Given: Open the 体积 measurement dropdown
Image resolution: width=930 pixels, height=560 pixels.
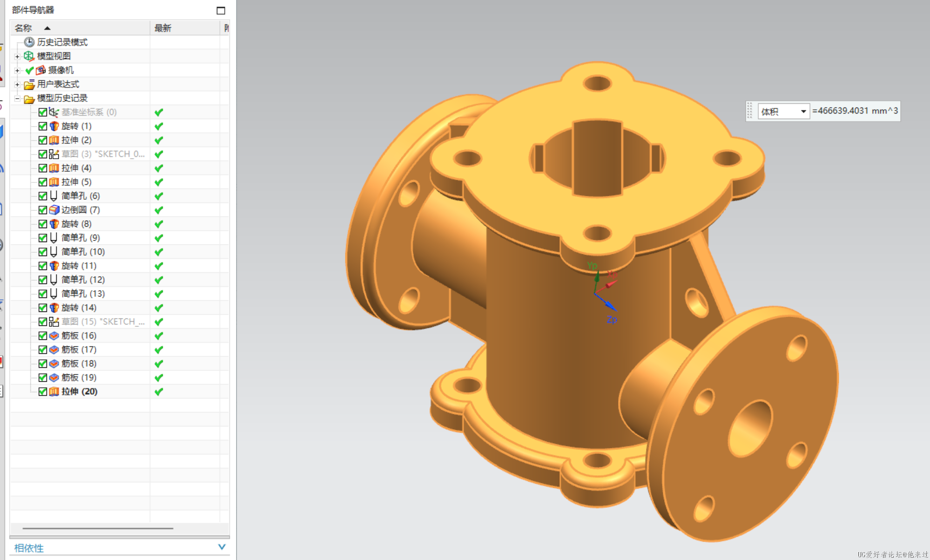Looking at the screenshot, I should [803, 111].
